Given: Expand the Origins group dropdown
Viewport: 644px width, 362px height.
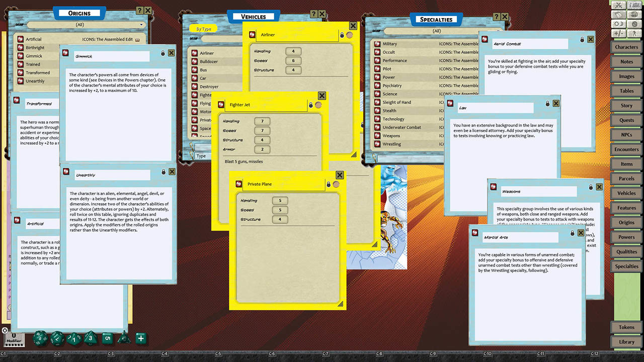Looking at the screenshot, I should (x=86, y=25).
